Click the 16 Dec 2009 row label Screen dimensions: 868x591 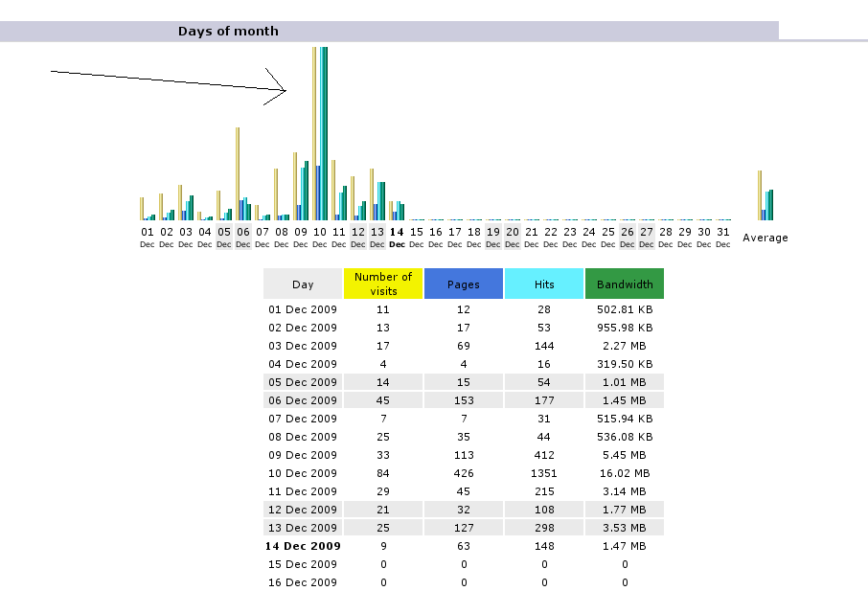(x=303, y=582)
